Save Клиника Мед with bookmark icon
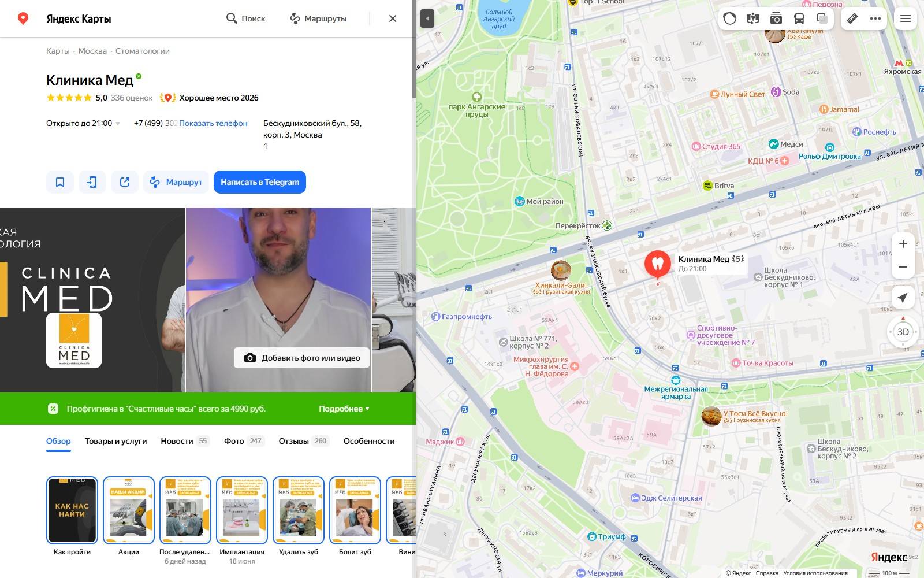This screenshot has height=578, width=924. (x=60, y=182)
